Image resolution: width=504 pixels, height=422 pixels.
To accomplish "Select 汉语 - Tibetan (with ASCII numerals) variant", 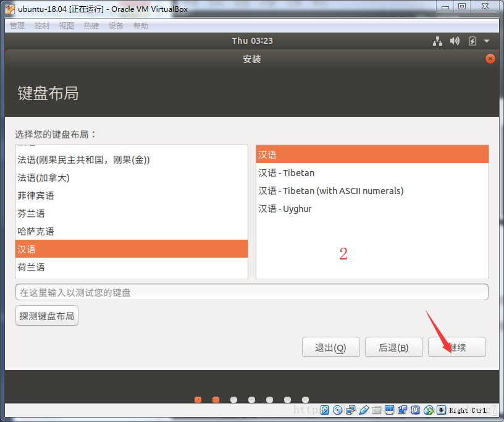I will click(x=372, y=191).
